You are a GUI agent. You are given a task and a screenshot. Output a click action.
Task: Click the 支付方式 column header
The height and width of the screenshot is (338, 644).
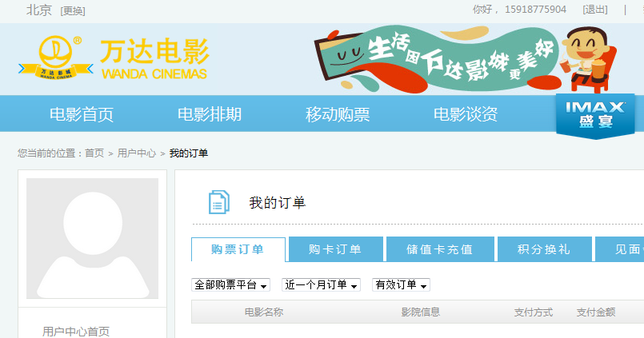point(534,312)
